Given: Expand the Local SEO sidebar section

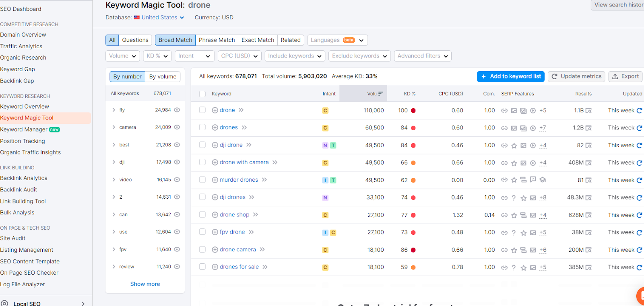Looking at the screenshot, I should click(83, 304).
